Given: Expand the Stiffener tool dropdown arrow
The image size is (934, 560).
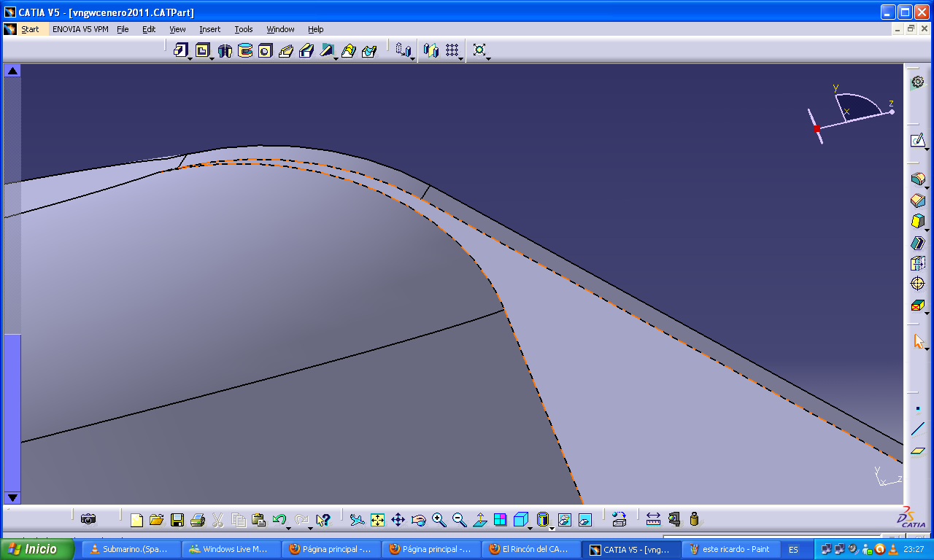Looking at the screenshot, I should (x=336, y=58).
